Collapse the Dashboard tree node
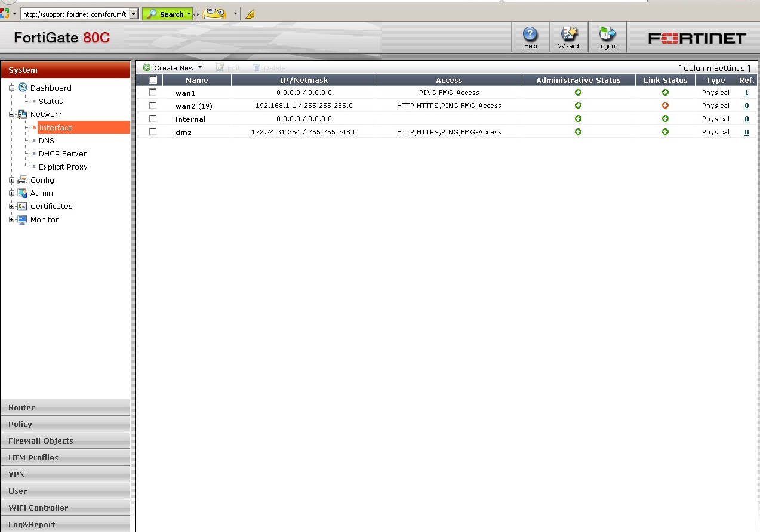Image resolution: width=760 pixels, height=532 pixels. coord(11,88)
